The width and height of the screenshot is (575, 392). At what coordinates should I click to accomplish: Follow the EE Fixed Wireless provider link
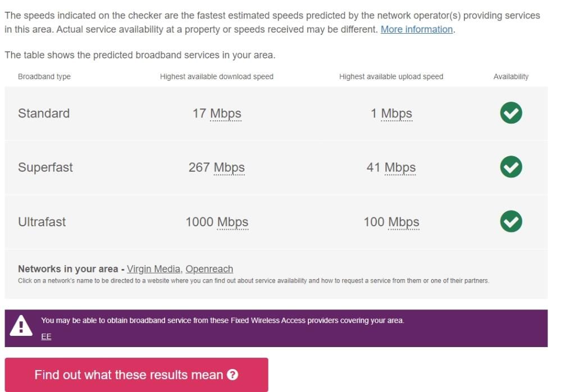click(46, 336)
